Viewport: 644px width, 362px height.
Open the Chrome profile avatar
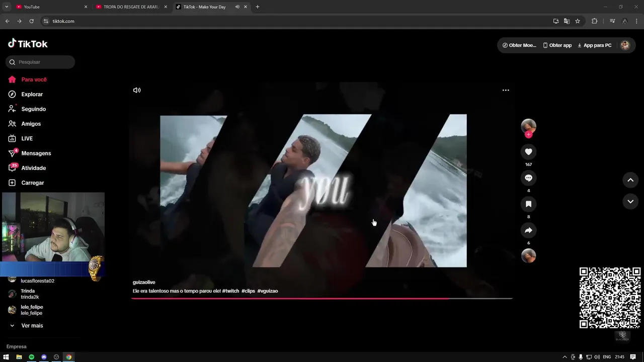point(624,21)
